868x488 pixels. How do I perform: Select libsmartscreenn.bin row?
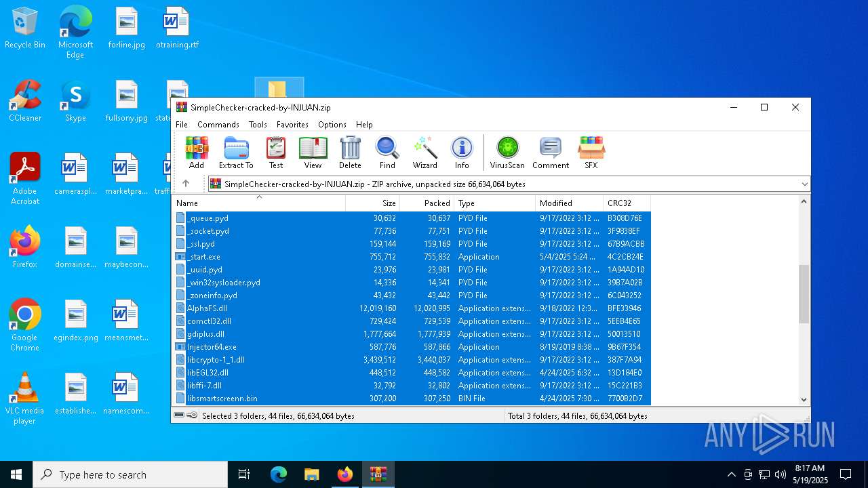[x=412, y=399]
